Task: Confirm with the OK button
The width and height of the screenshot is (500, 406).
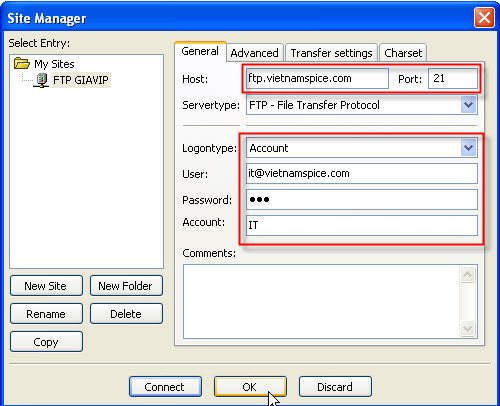Action: pyautogui.click(x=250, y=387)
